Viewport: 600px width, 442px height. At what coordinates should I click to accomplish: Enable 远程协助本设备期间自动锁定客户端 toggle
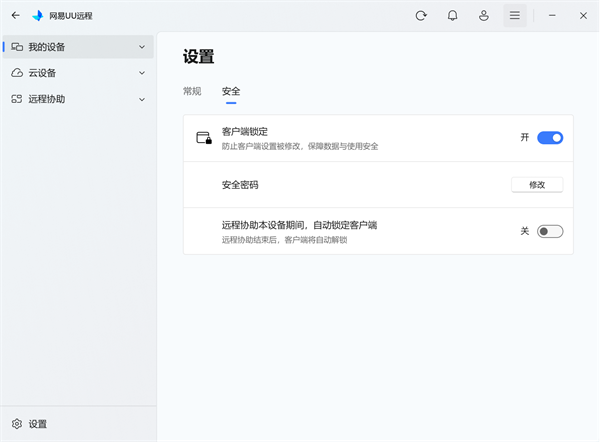(550, 231)
